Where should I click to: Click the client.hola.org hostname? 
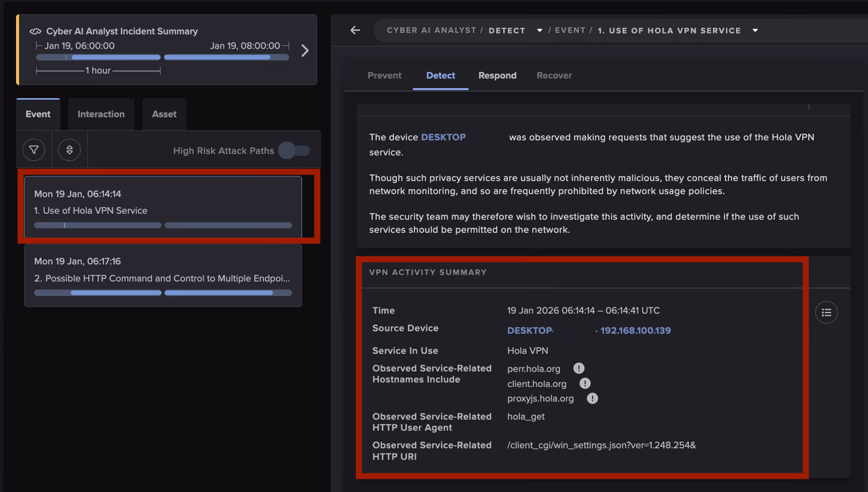click(x=537, y=384)
